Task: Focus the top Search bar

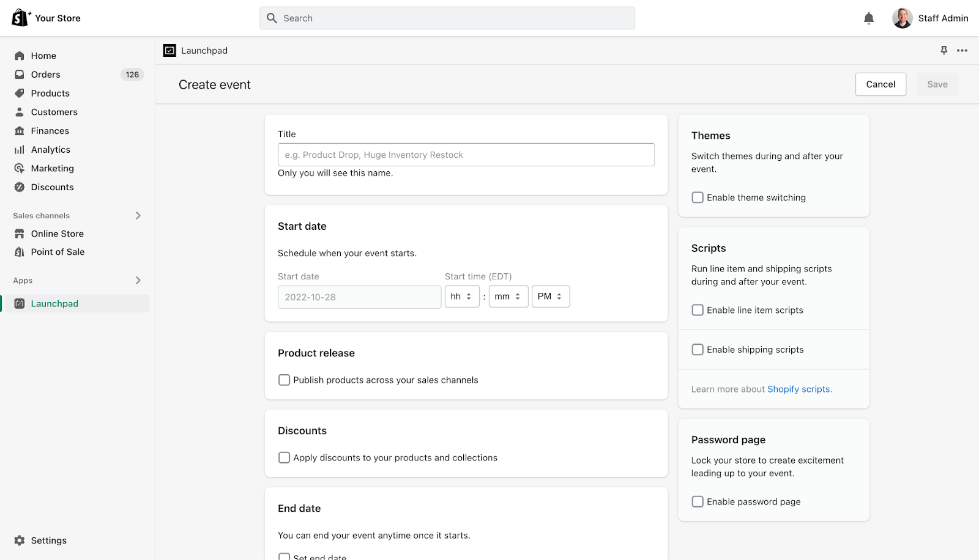Action: tap(447, 18)
